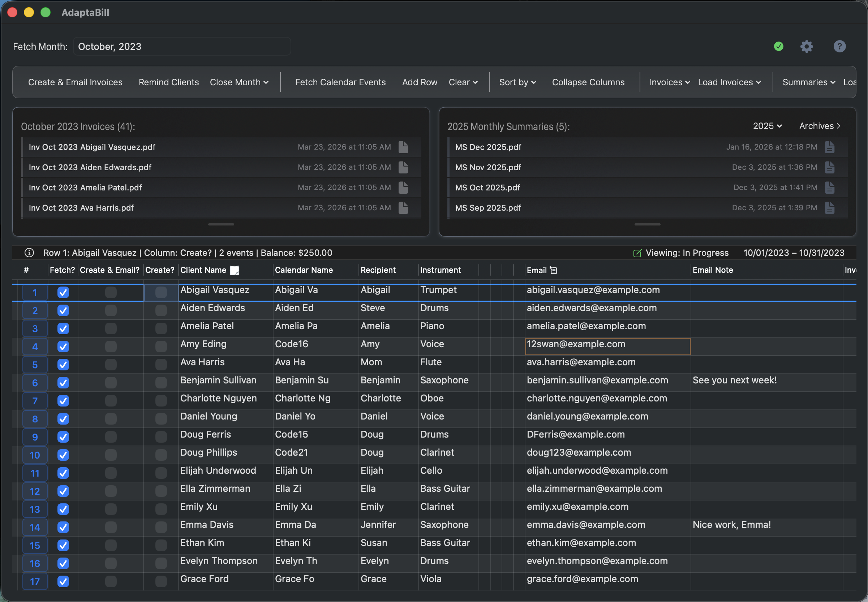
Task: Click Fetch Calendar Events
Action: pos(340,82)
